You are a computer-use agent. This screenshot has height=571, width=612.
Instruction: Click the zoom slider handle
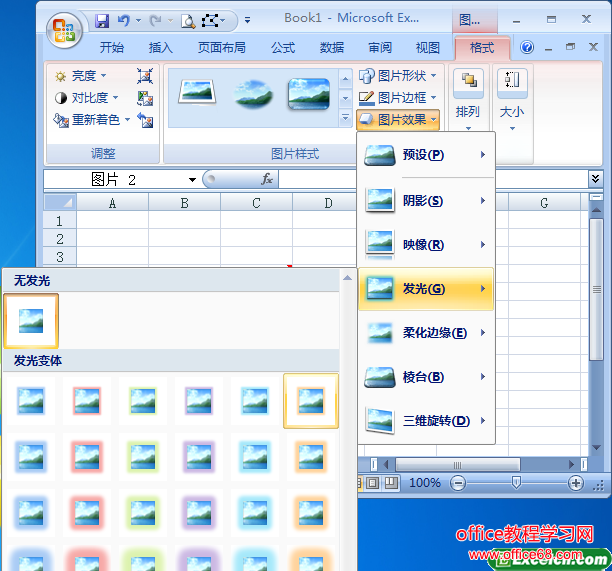pos(516,483)
